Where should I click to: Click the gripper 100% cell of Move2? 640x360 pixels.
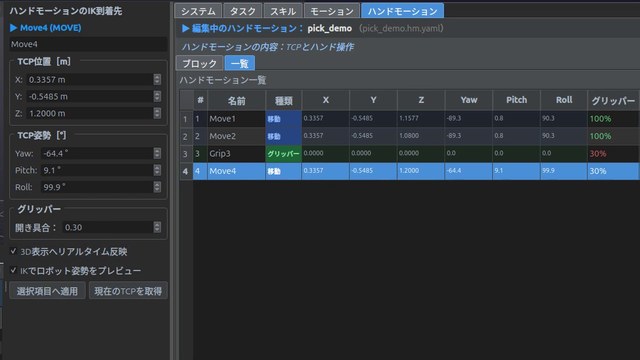[613, 136]
